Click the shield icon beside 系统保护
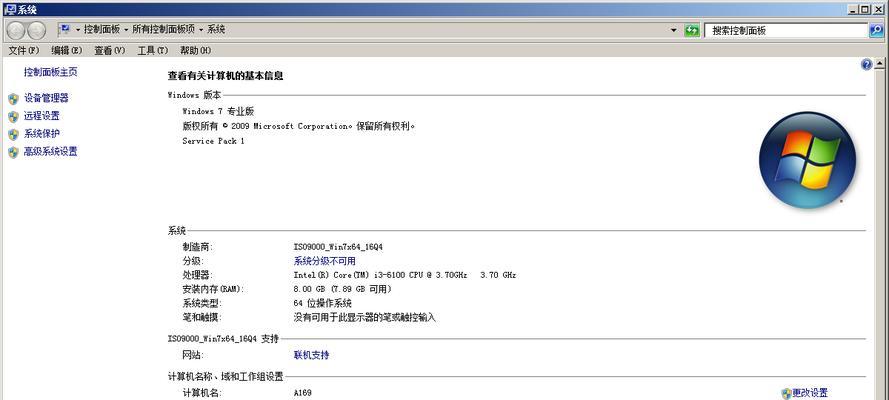This screenshot has height=400, width=889. click(13, 135)
